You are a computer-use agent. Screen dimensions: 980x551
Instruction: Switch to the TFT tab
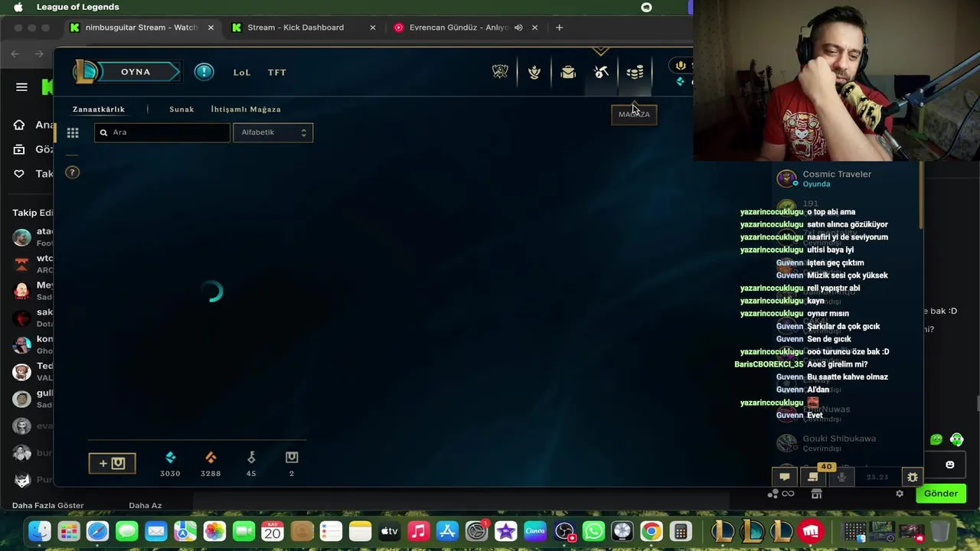[277, 73]
